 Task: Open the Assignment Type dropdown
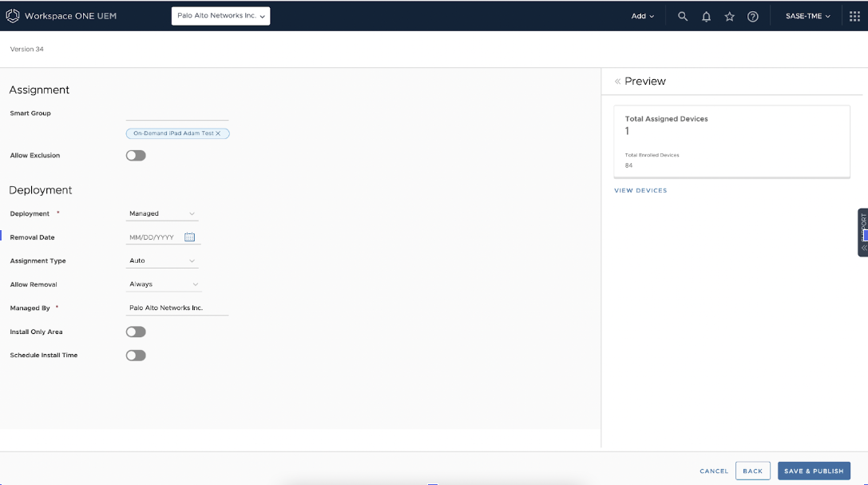click(162, 260)
